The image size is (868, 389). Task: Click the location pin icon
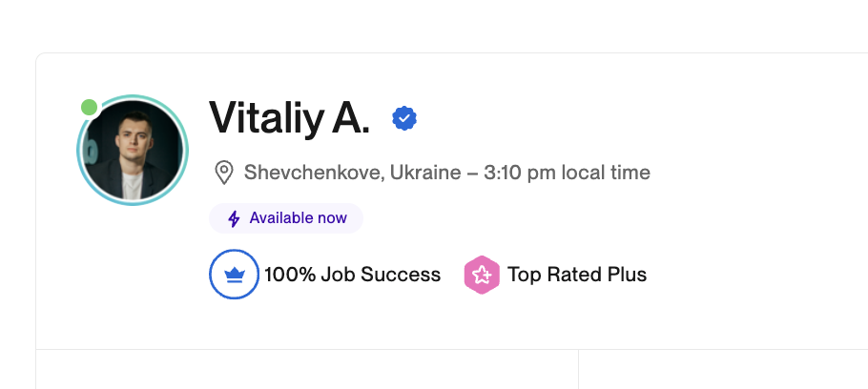coord(223,173)
